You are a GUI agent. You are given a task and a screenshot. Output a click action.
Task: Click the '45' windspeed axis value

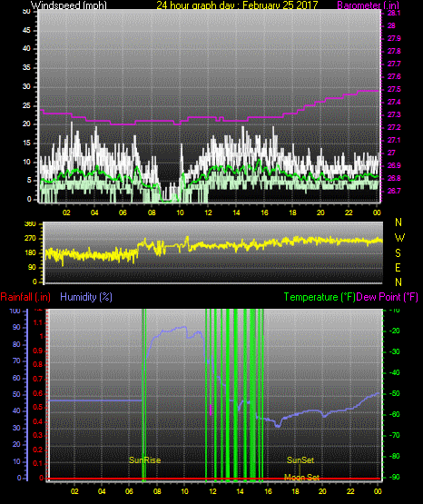[26, 30]
